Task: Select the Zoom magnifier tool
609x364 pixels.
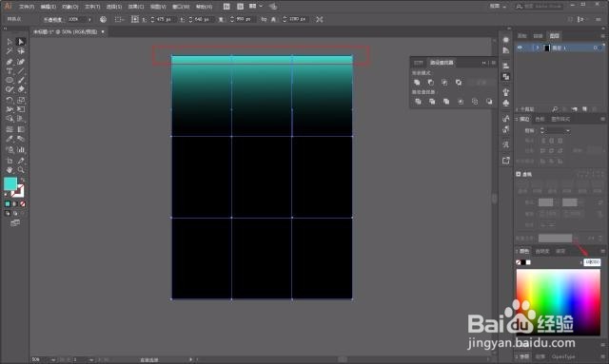Action: coord(21,170)
